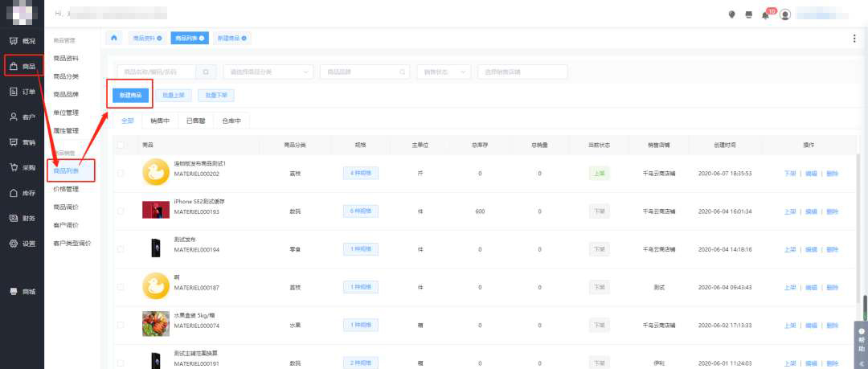
Task: Switch to the 仓库中 (In warehouse) tab
Action: [233, 121]
